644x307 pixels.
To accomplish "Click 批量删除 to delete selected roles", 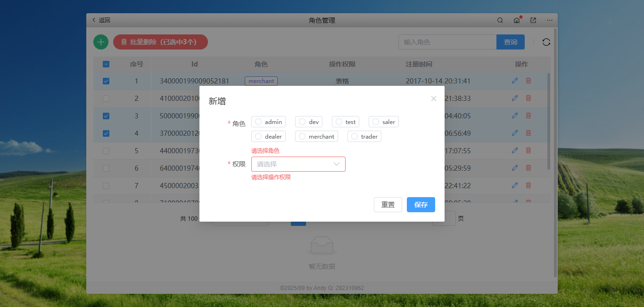I will point(160,42).
